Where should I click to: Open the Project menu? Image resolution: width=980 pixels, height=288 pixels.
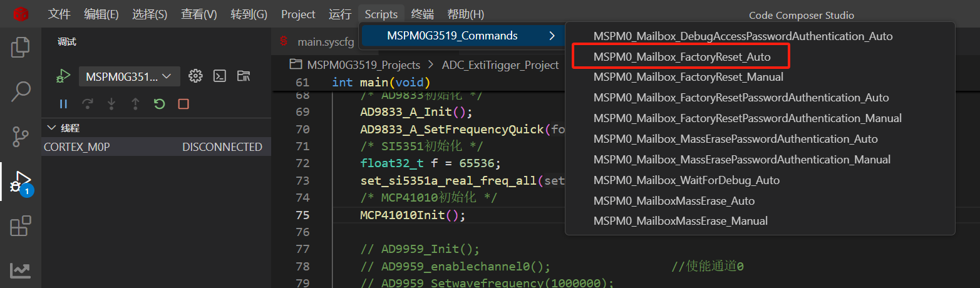[299, 14]
